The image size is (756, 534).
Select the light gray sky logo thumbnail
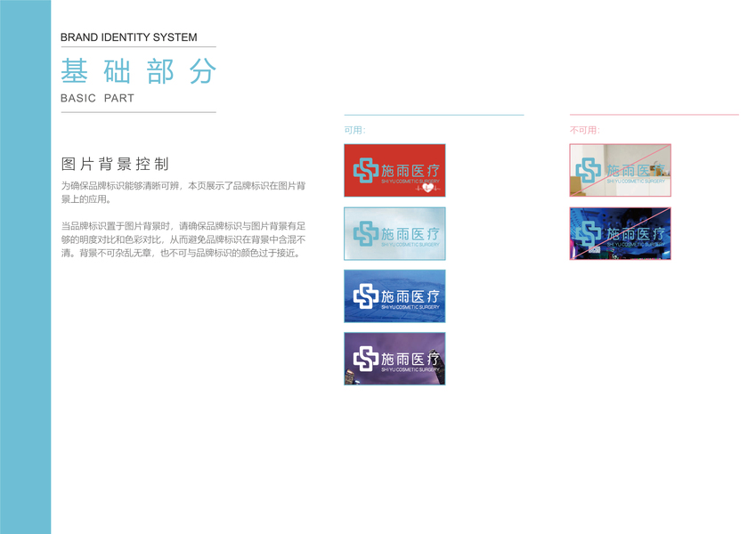click(394, 233)
